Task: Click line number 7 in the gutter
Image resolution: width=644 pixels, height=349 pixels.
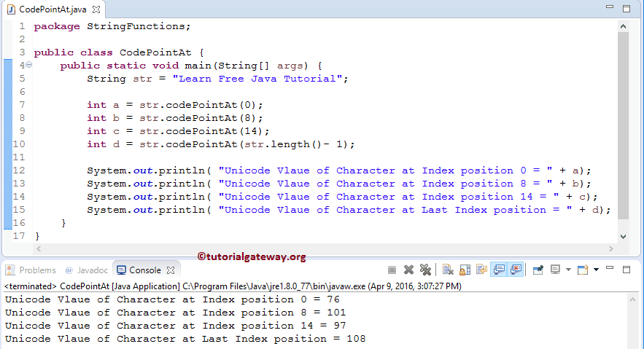Action: (x=22, y=105)
